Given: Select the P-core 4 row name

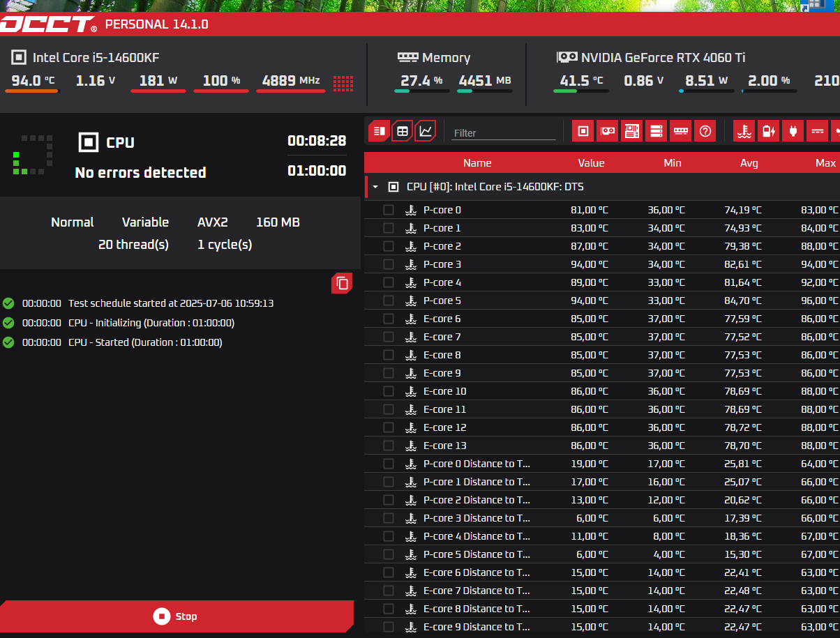Looking at the screenshot, I should click(x=442, y=282).
